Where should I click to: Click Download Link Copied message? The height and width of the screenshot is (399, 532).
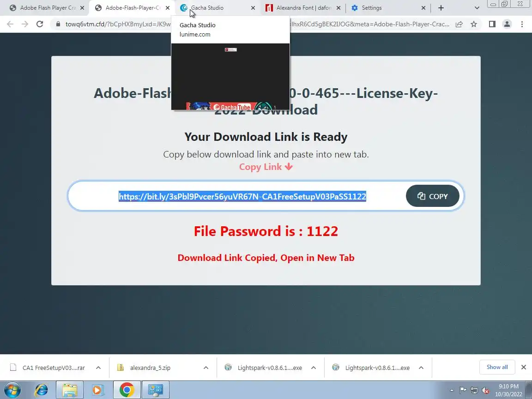(x=266, y=258)
